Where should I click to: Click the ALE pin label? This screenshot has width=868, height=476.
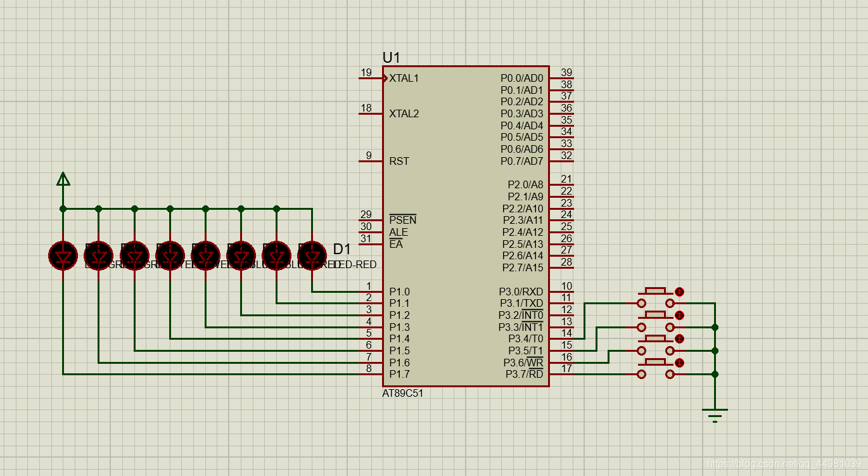click(399, 233)
